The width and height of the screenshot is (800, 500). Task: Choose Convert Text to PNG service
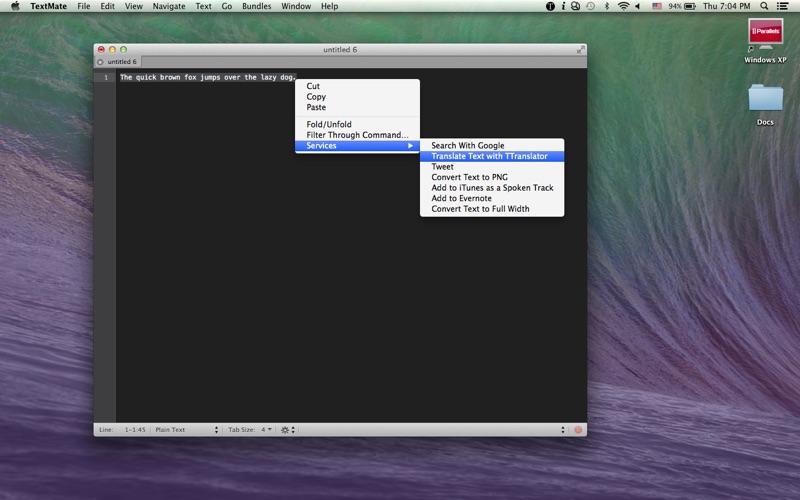(x=469, y=177)
